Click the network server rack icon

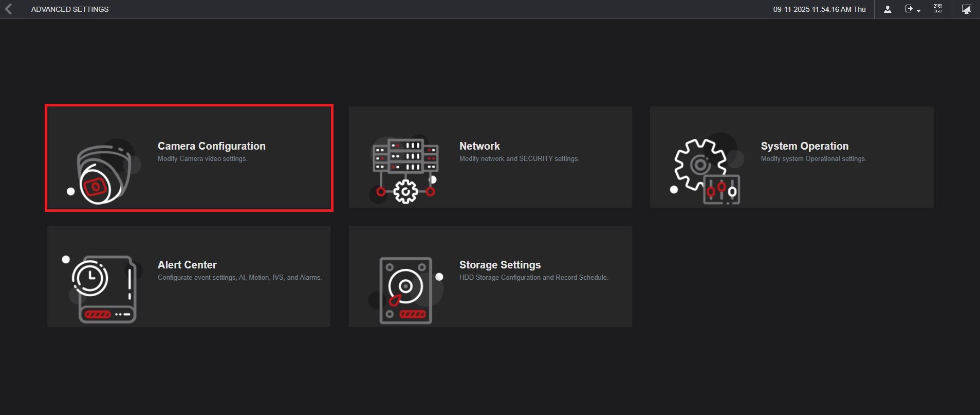pyautogui.click(x=405, y=170)
